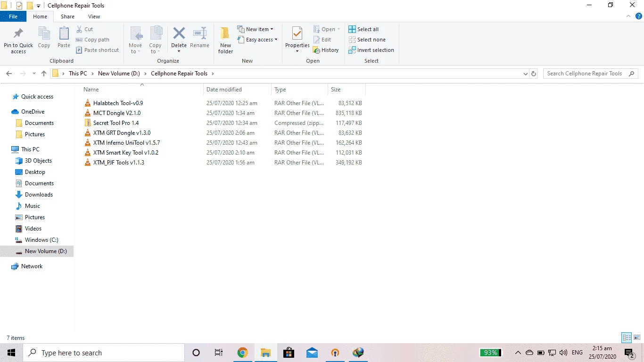The height and width of the screenshot is (362, 644).
Task: Open Chrome from the taskbar
Action: click(x=242, y=353)
